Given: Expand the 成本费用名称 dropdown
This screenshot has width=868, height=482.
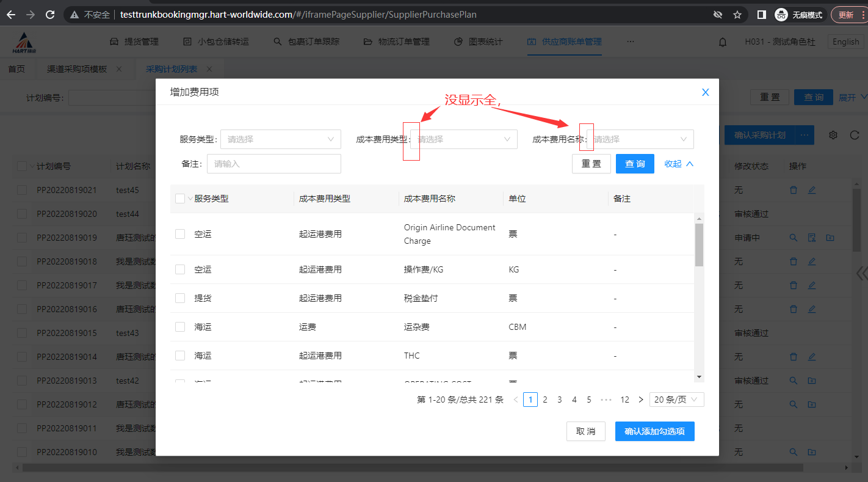Looking at the screenshot, I should pyautogui.click(x=640, y=139).
